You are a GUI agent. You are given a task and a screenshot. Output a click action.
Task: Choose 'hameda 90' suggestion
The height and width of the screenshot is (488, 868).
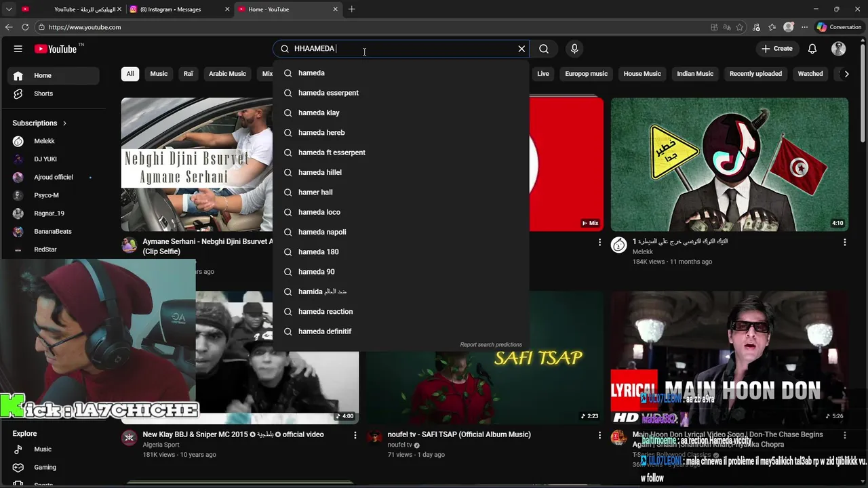point(401,272)
